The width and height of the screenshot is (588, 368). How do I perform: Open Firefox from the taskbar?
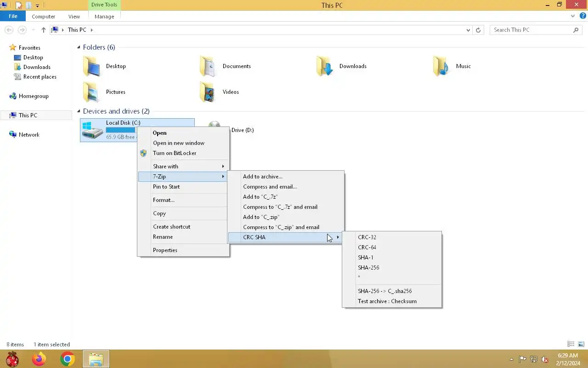pos(39,359)
